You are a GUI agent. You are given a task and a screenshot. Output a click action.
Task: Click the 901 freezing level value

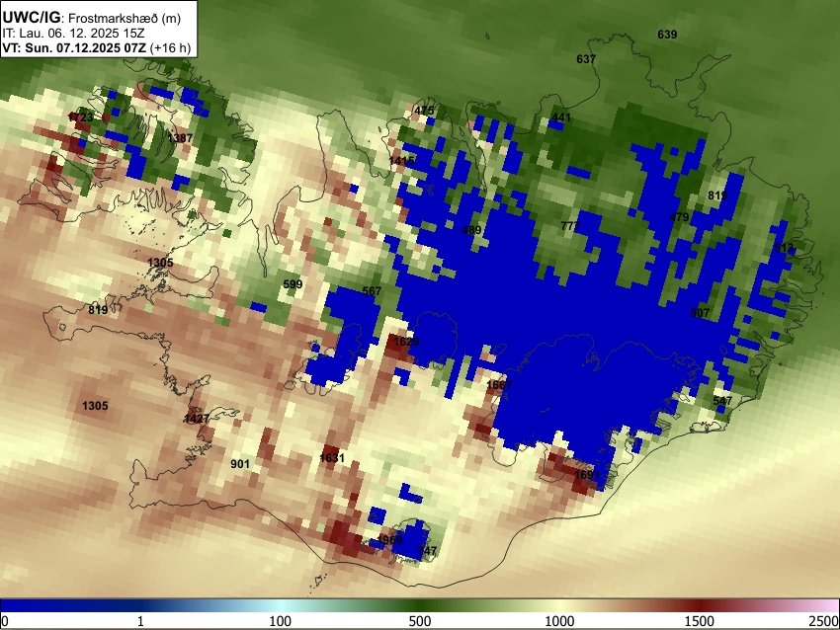pyautogui.click(x=240, y=463)
